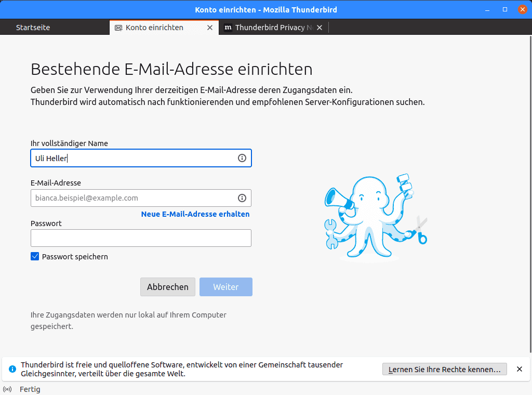532x395 pixels.
Task: Close the Thunderbird Privacy Notice tab
Action: point(320,28)
